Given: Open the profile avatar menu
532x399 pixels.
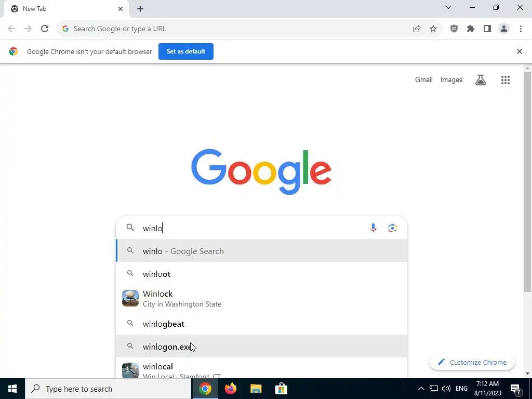Looking at the screenshot, I should (x=504, y=29).
